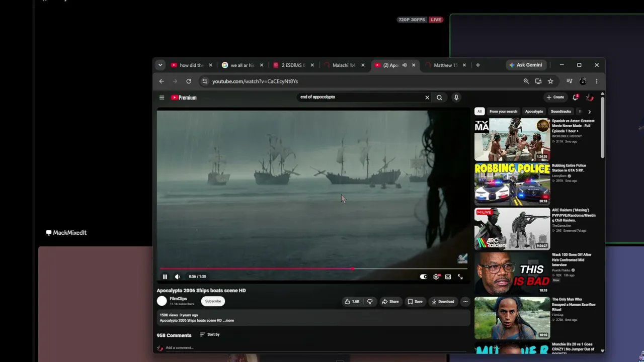Filter suggestions by Apocalypto chip
Viewport: 644px width, 362px height.
tap(534, 112)
